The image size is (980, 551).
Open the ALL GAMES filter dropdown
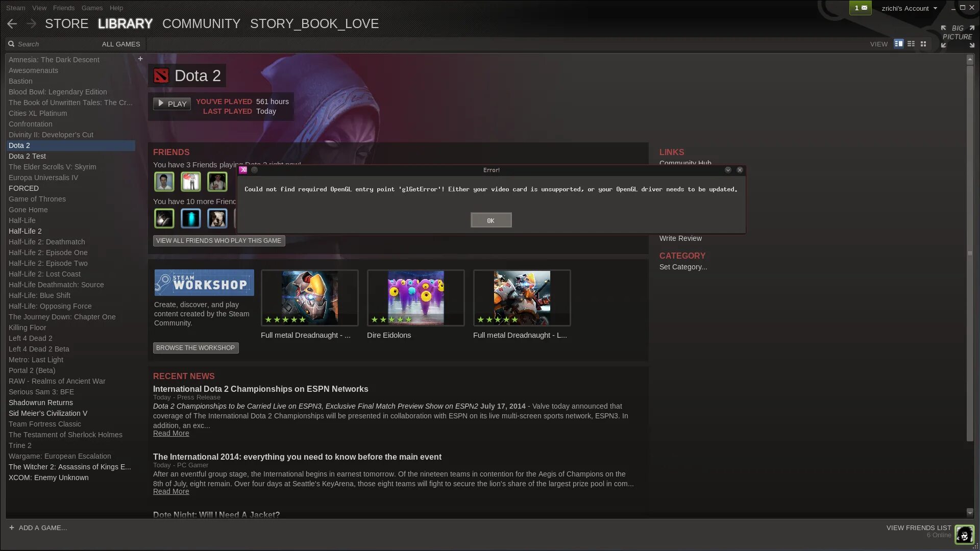click(121, 44)
